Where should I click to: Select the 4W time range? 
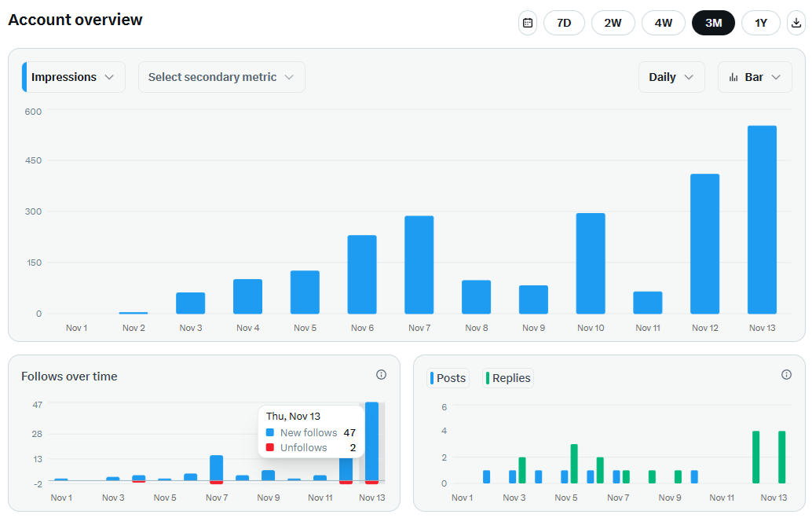point(664,23)
